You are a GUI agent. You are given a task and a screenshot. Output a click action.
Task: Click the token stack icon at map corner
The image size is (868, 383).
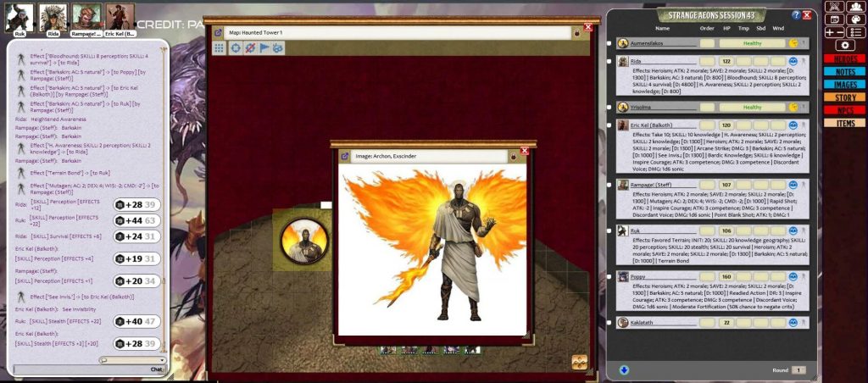coord(579,362)
